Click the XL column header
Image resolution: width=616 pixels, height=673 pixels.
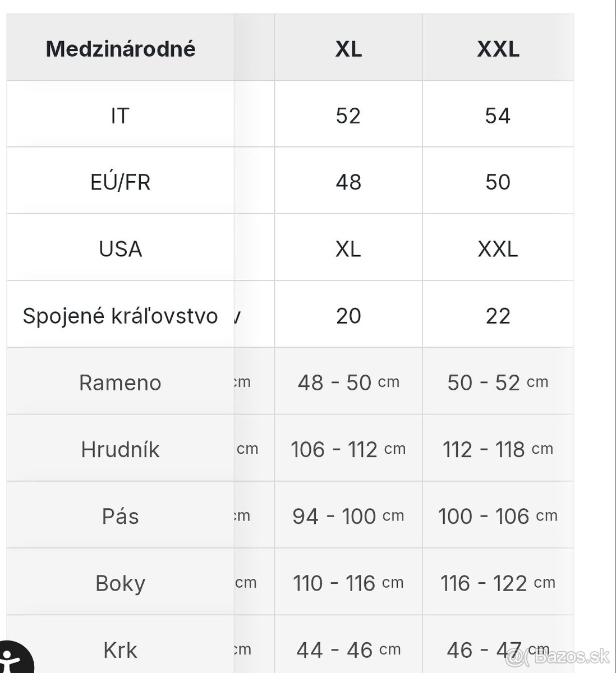[348, 49]
